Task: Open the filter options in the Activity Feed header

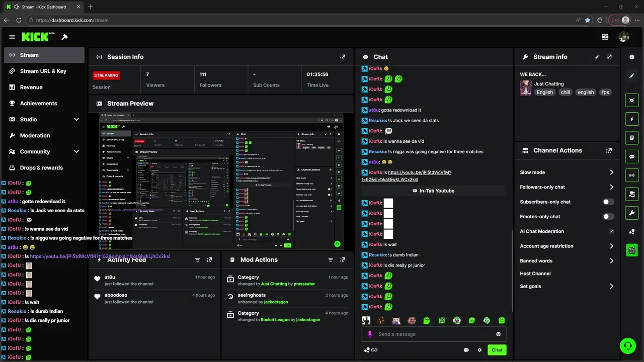Action: coord(197,260)
